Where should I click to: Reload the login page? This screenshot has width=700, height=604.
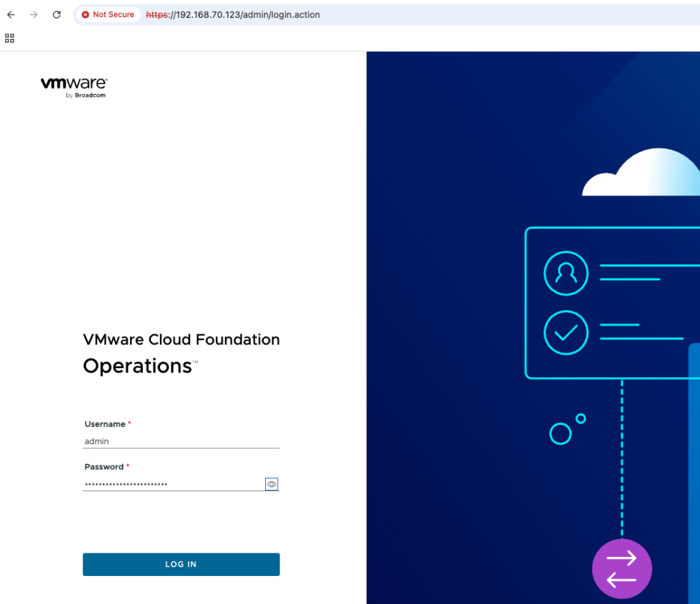click(x=57, y=14)
